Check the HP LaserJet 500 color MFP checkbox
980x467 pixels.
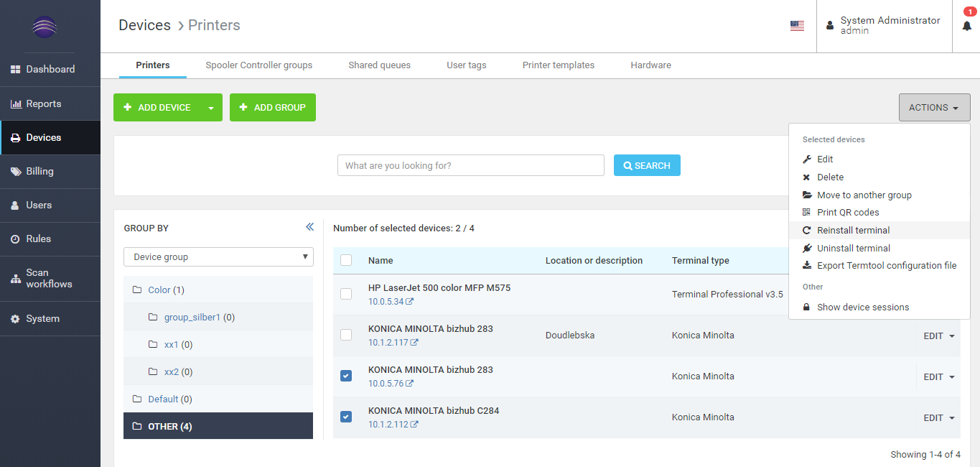click(x=346, y=294)
